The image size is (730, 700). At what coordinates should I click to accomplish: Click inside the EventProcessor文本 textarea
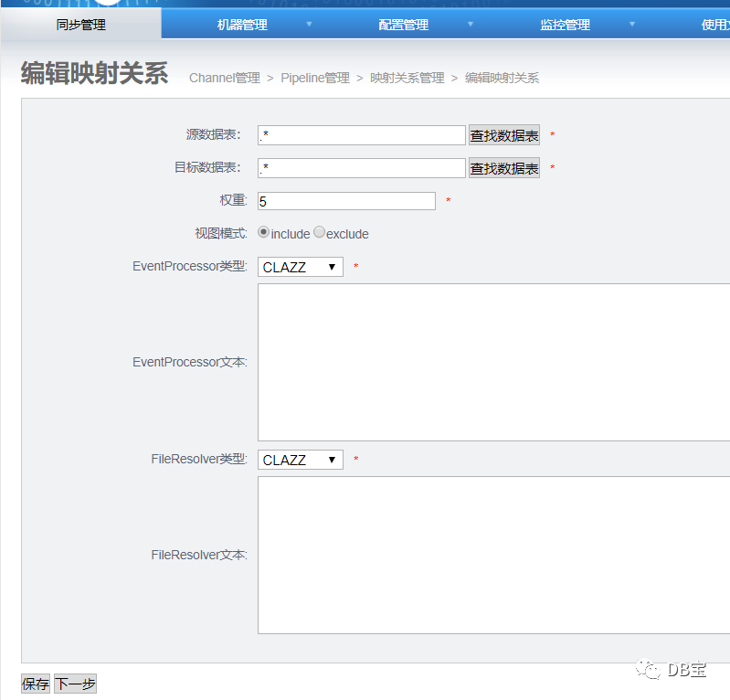[493, 362]
